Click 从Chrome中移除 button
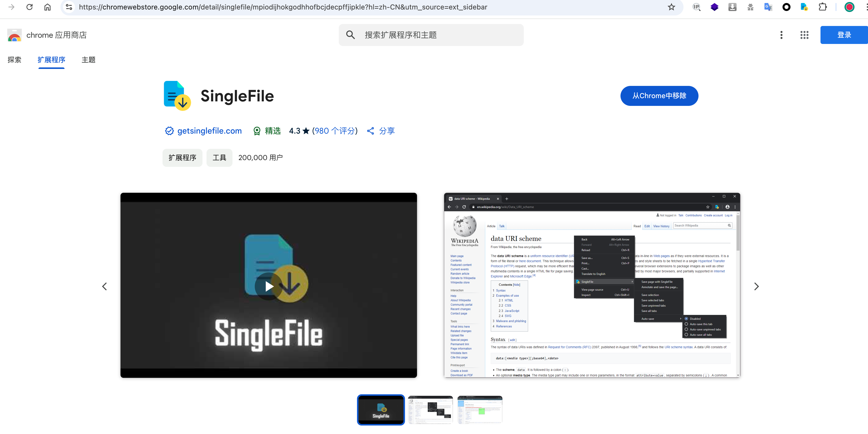Image resolution: width=868 pixels, height=434 pixels. pos(659,96)
